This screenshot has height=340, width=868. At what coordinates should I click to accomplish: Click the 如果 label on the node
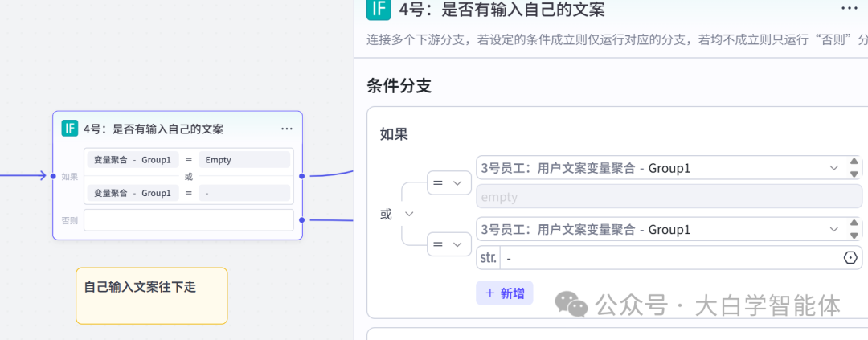point(70,177)
